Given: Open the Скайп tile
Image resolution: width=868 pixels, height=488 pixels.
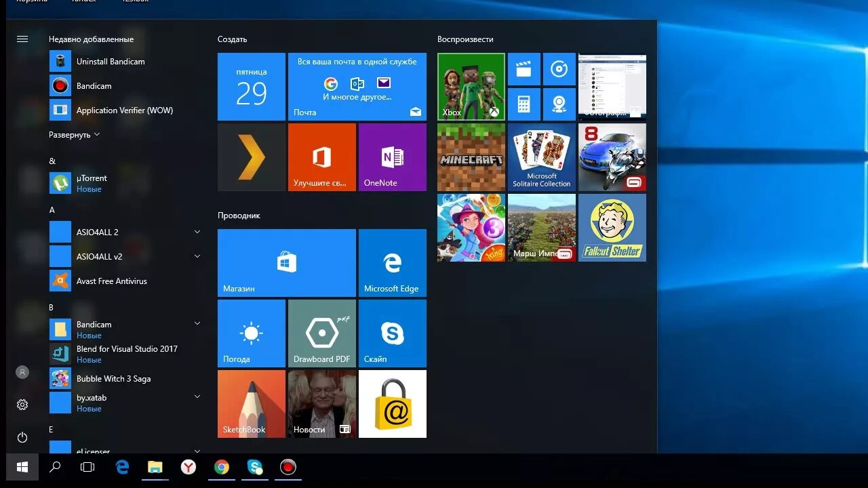Looking at the screenshot, I should coord(393,333).
